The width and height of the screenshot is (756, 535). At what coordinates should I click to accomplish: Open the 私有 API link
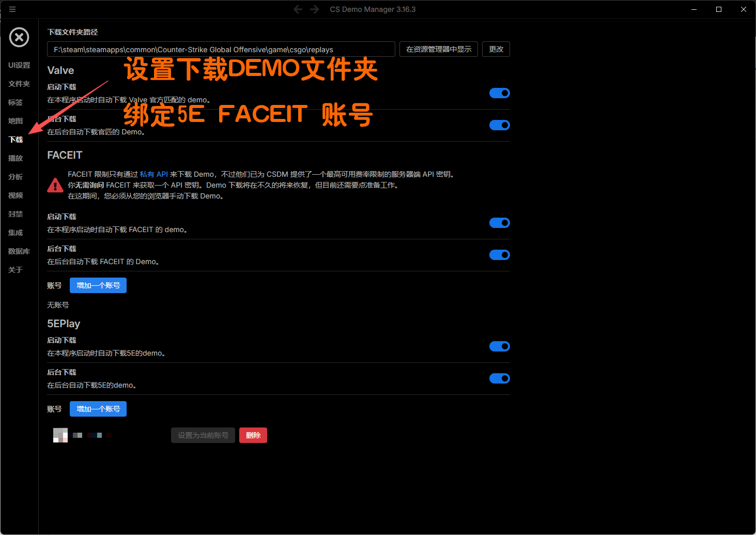pyautogui.click(x=153, y=174)
